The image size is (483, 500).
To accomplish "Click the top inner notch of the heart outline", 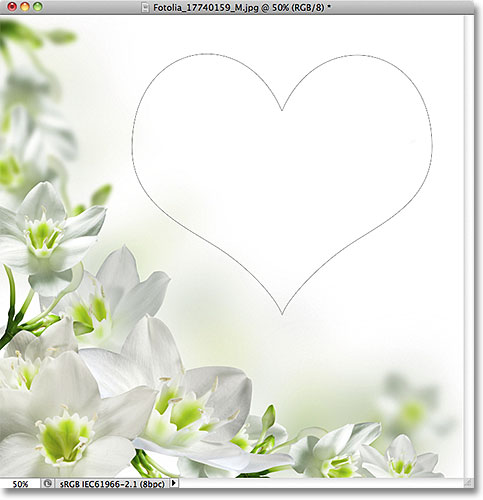I will pos(282,110).
